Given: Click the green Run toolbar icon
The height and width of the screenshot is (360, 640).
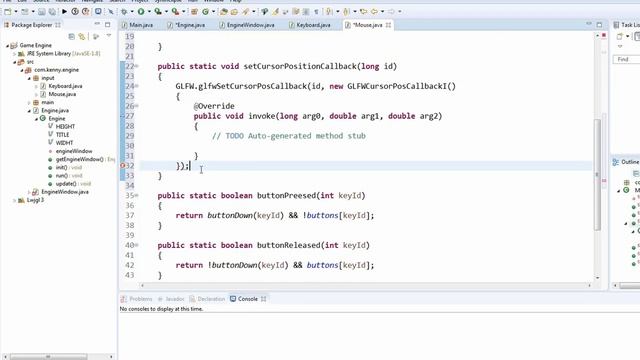Looking at the screenshot, I should pyautogui.click(x=141, y=11).
